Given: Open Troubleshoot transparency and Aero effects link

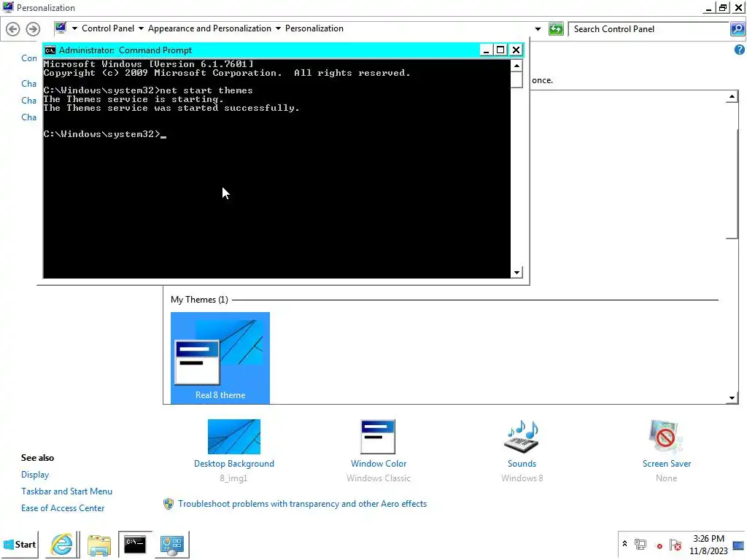Looking at the screenshot, I should 303,504.
